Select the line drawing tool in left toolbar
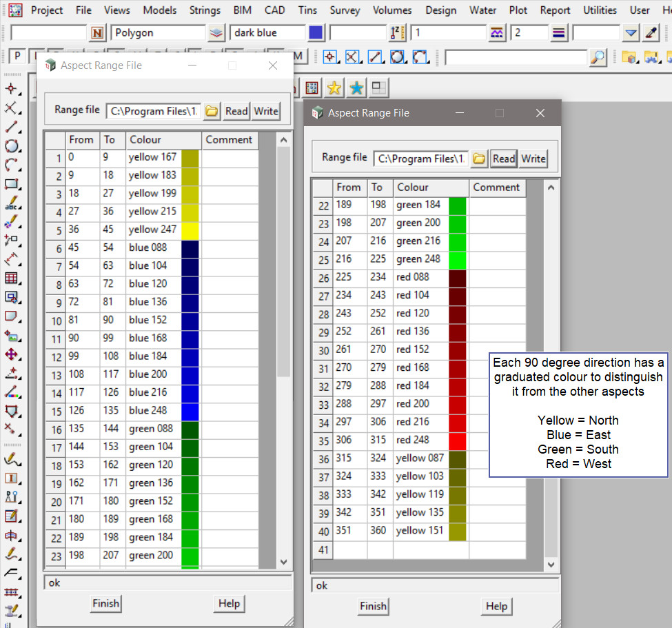This screenshot has height=628, width=672. point(11,127)
